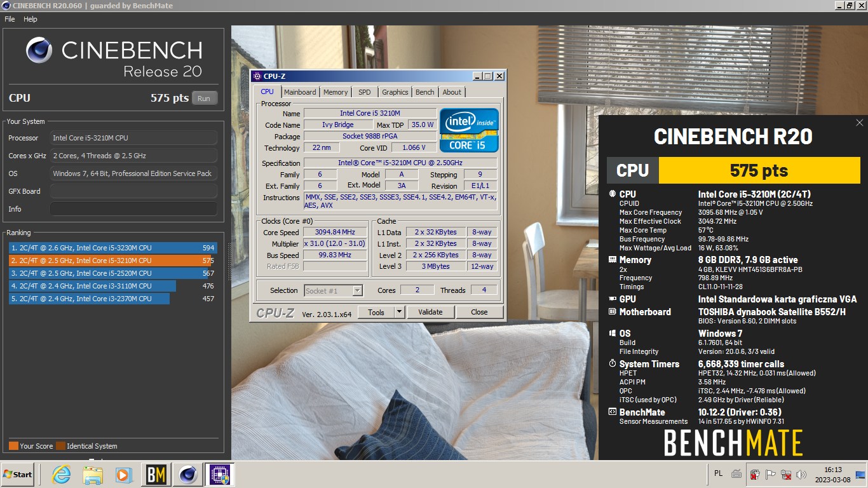
Task: Switch to Cinebench taskbar icon
Action: tap(187, 474)
